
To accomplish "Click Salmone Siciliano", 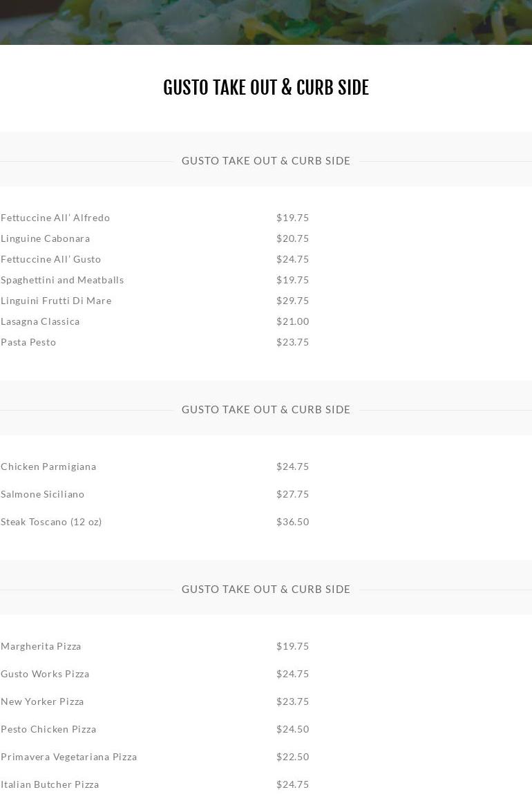I will [x=43, y=494].
